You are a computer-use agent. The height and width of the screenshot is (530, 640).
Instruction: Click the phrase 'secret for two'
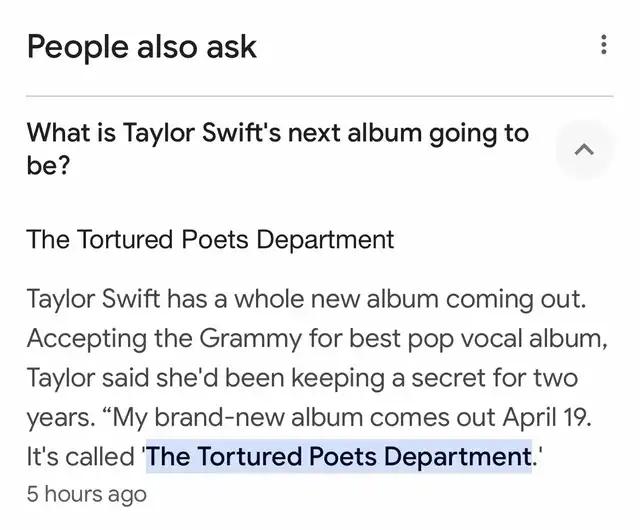tap(494, 378)
